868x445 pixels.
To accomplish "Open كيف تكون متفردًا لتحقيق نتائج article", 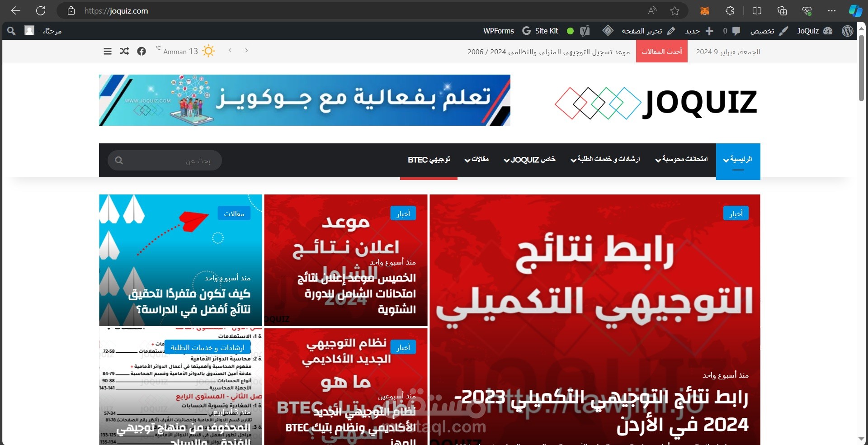I will (x=189, y=301).
